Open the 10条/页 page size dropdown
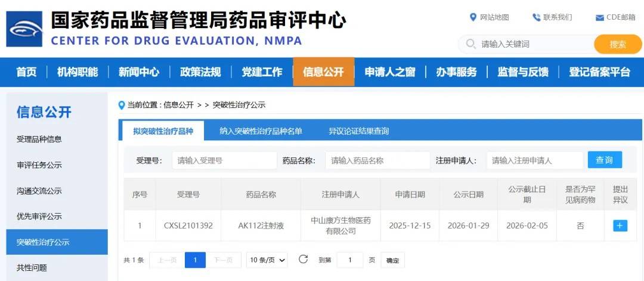Image resolution: width=644 pixels, height=281 pixels. tap(267, 260)
